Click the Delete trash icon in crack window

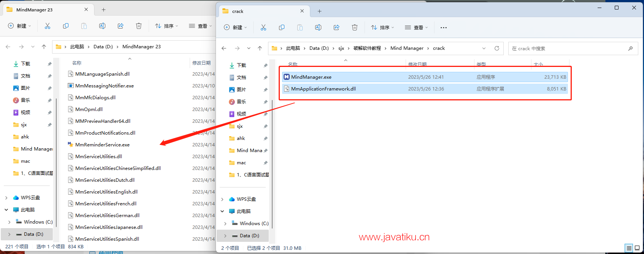click(355, 27)
